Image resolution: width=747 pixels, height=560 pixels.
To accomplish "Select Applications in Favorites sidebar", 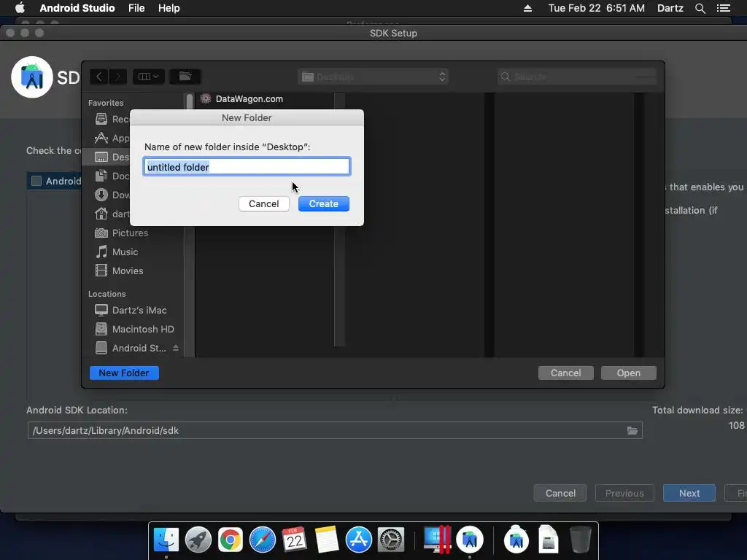I will click(112, 138).
